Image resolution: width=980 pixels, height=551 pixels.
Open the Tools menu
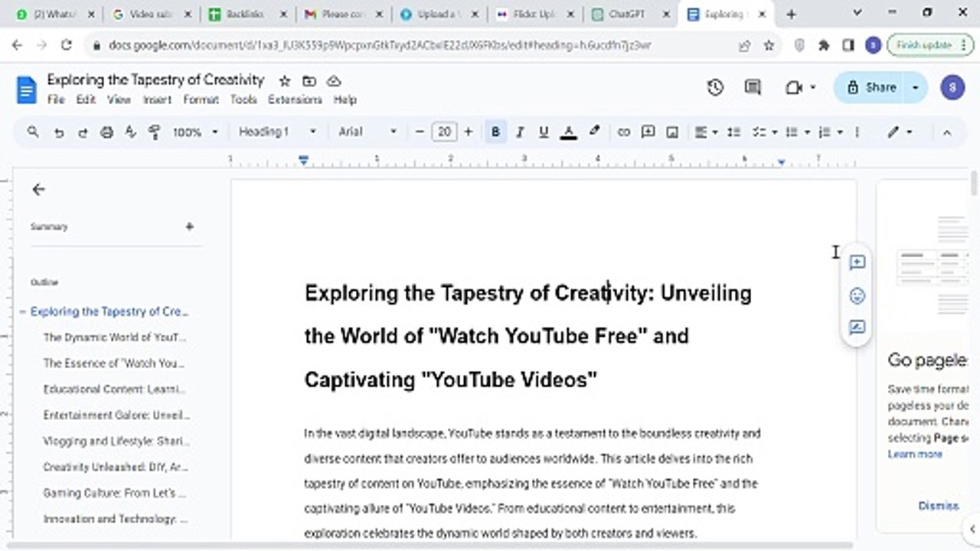click(243, 99)
